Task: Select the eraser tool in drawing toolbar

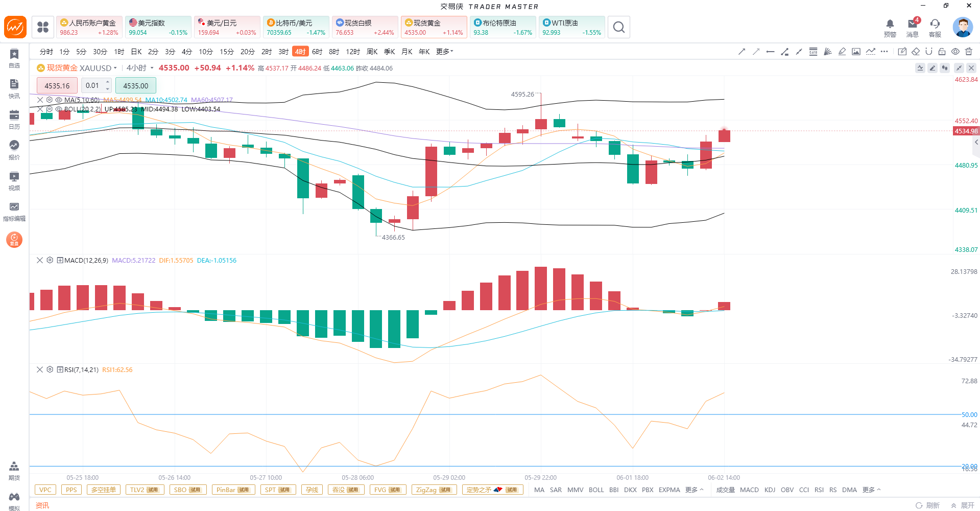Action: [x=916, y=52]
